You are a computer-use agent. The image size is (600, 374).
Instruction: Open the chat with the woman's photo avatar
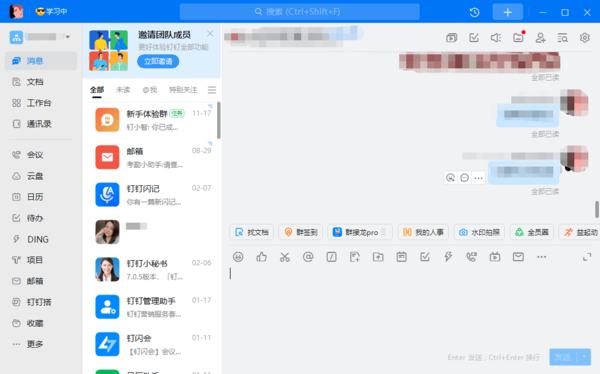pyautogui.click(x=152, y=232)
